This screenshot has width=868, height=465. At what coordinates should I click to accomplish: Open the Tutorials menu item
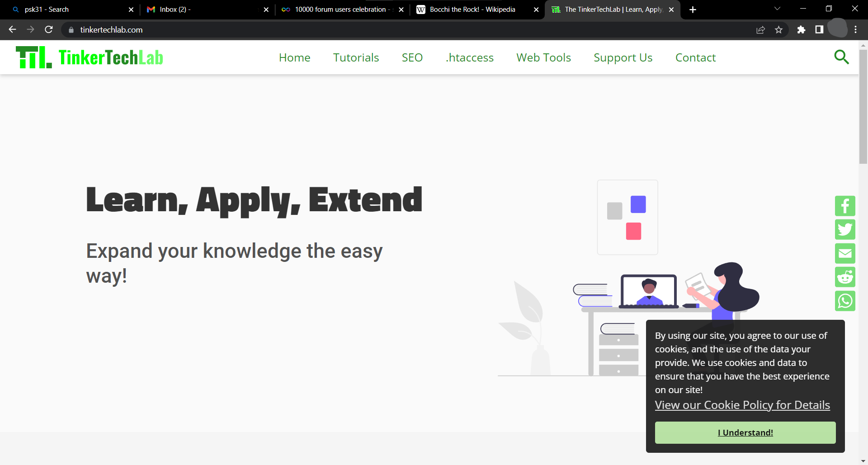click(x=356, y=57)
